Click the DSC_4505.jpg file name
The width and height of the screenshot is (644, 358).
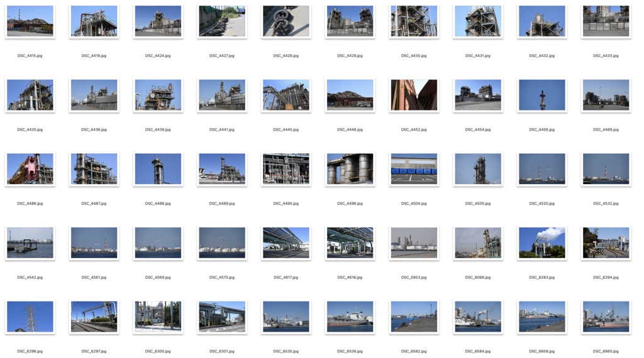[x=478, y=203]
